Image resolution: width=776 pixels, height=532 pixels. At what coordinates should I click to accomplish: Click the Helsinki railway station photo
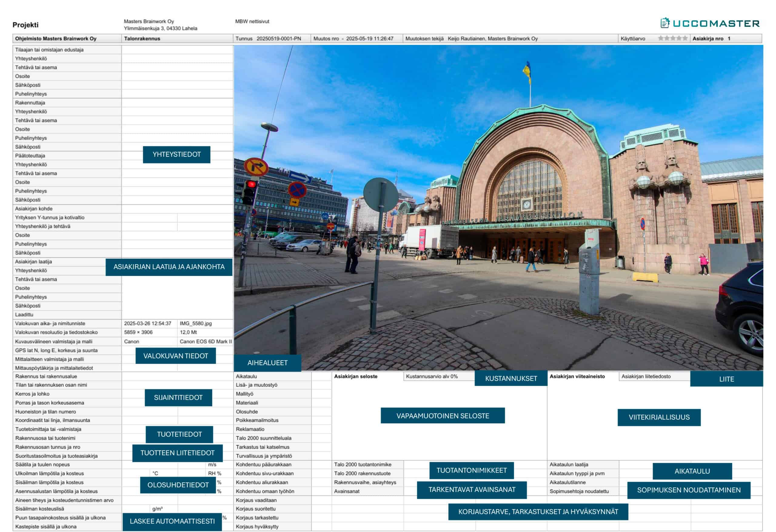tap(498, 207)
